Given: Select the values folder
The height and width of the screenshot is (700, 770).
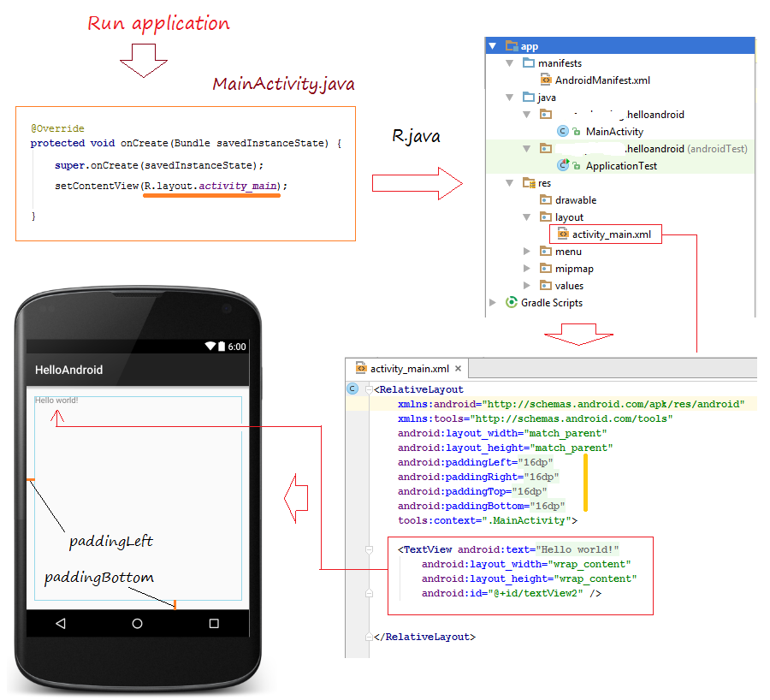Looking at the screenshot, I should (x=569, y=286).
